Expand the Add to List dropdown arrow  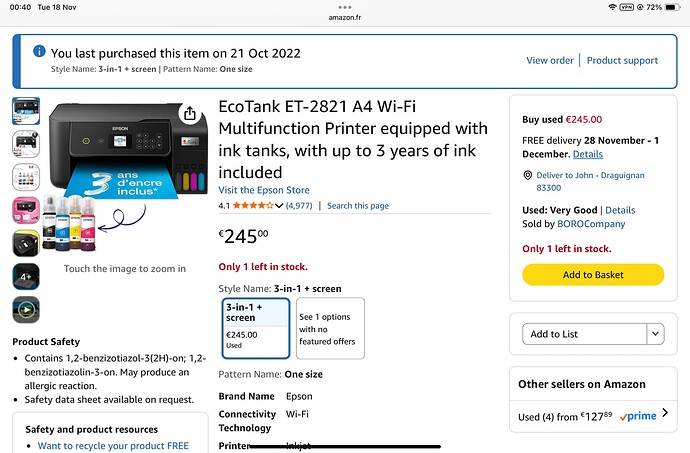pos(655,334)
